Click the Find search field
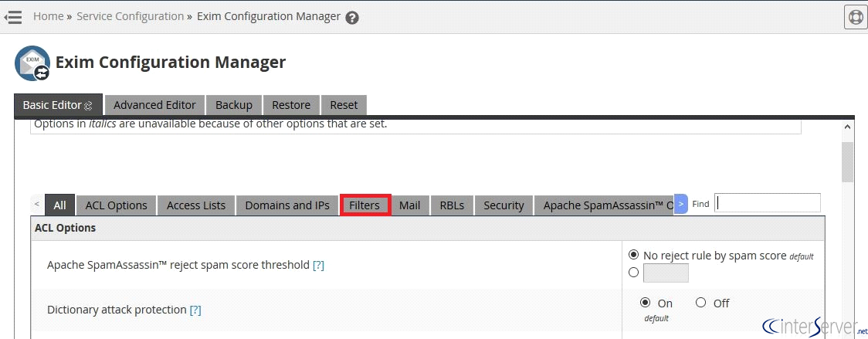The image size is (868, 339). [x=767, y=203]
